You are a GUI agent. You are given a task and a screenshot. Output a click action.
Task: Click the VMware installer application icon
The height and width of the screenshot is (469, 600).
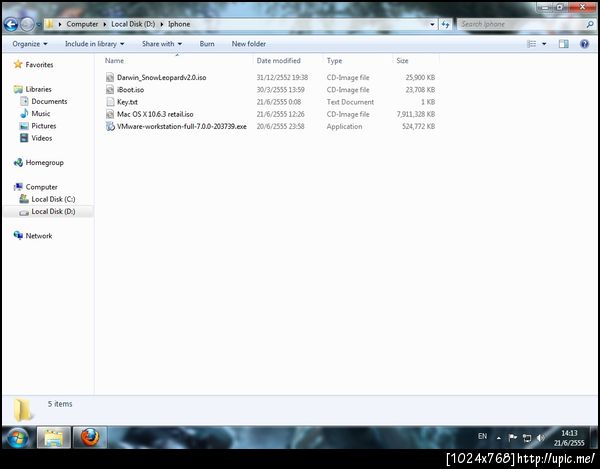click(110, 127)
